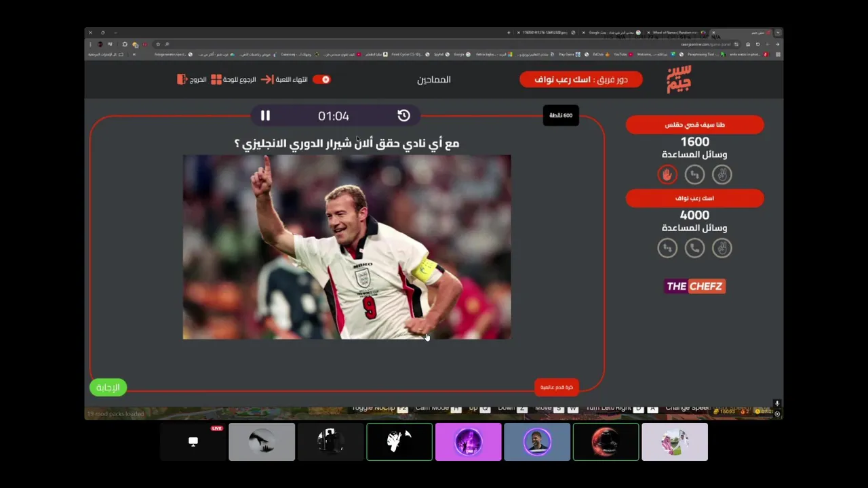Use the two-fingers lifeline under 1600
This screenshot has height=488, width=868.
coord(722,175)
